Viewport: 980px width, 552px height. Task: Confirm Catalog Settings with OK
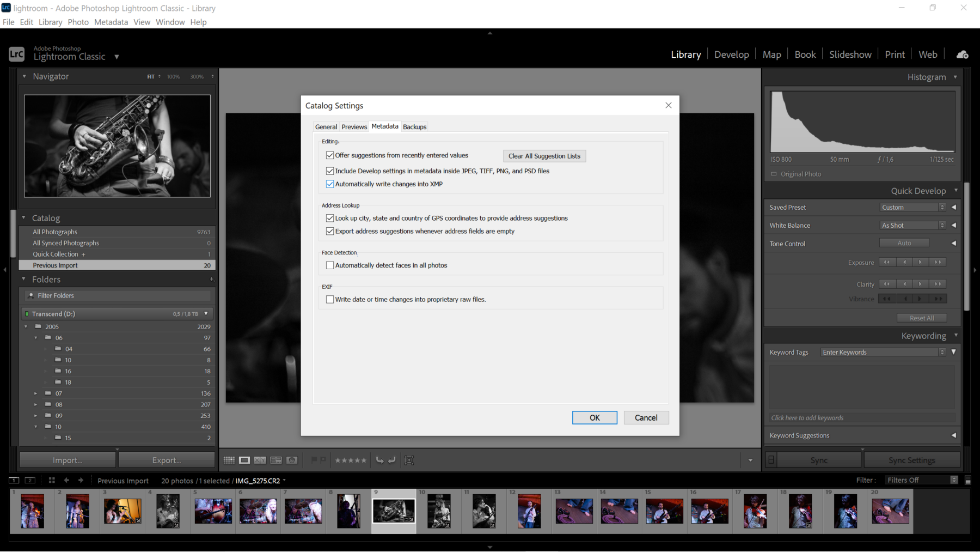tap(595, 417)
